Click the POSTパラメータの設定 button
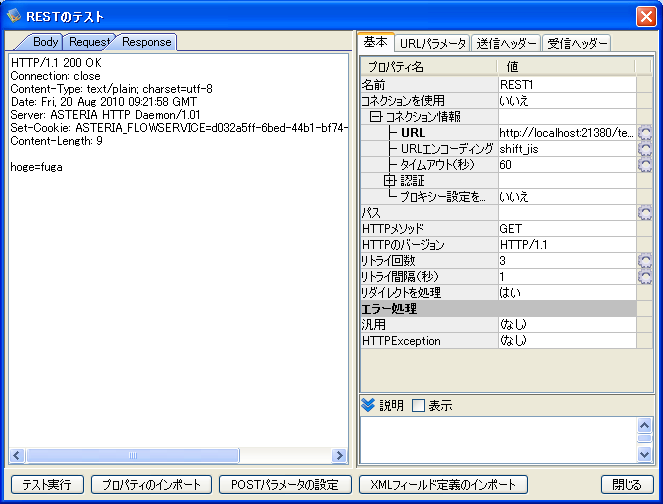This screenshot has height=504, width=663. (284, 484)
